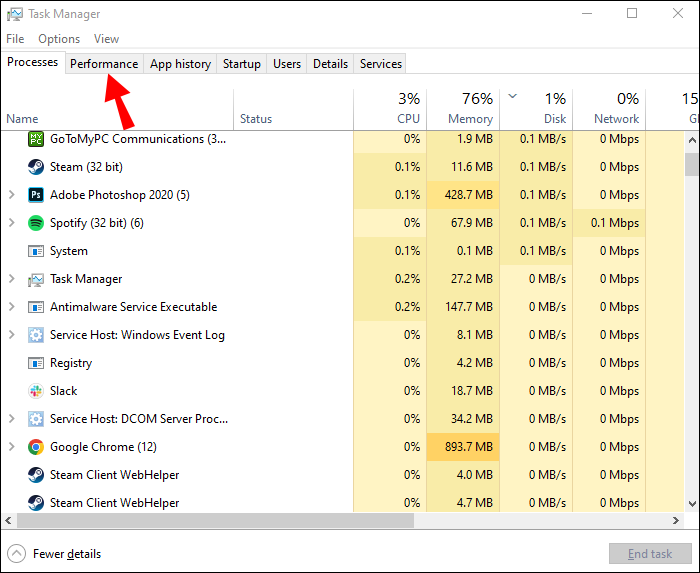Click the Adobe Photoshop 2020 icon
700x573 pixels.
click(x=36, y=195)
